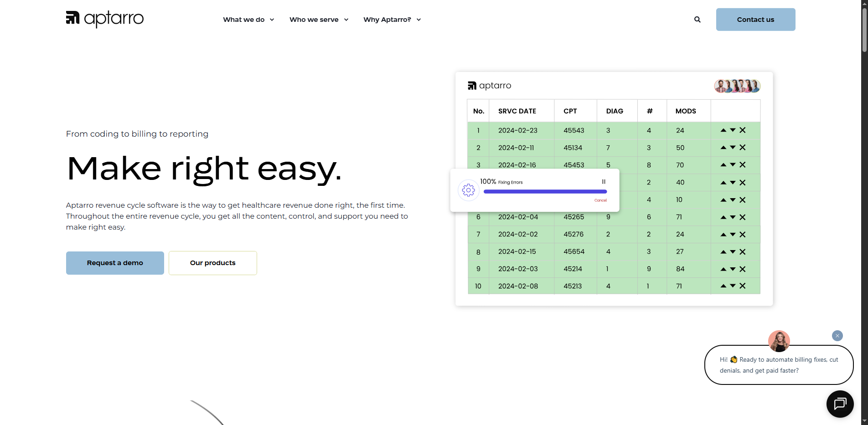Move row 1 down with arrow icon
The image size is (868, 425).
point(733,130)
